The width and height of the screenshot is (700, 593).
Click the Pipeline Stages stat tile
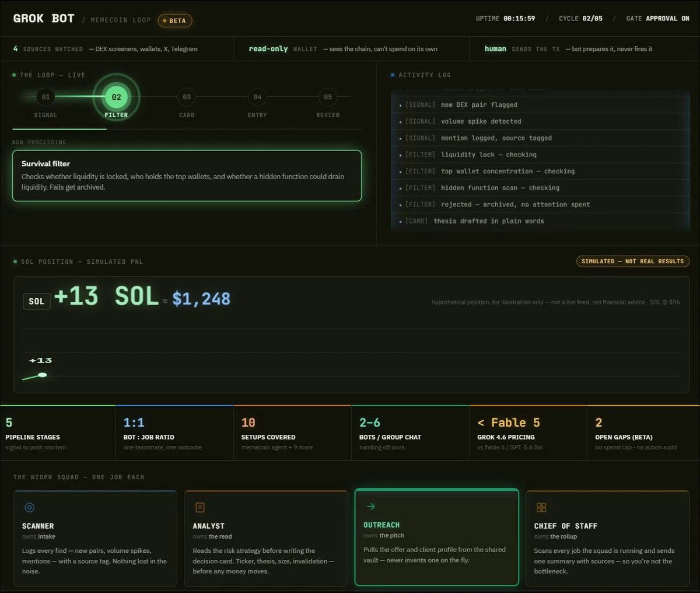click(x=58, y=433)
